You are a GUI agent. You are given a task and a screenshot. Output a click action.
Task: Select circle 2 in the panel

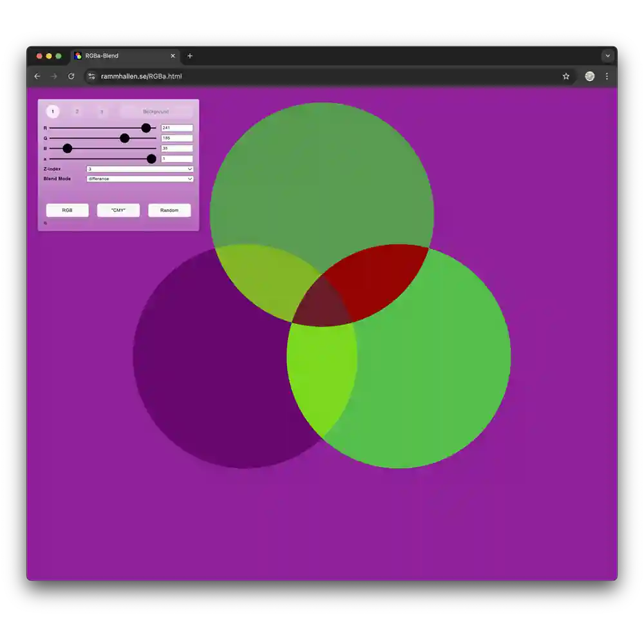click(77, 111)
